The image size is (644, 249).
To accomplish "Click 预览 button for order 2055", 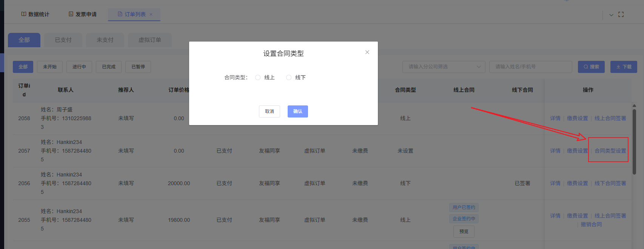I will tap(464, 232).
